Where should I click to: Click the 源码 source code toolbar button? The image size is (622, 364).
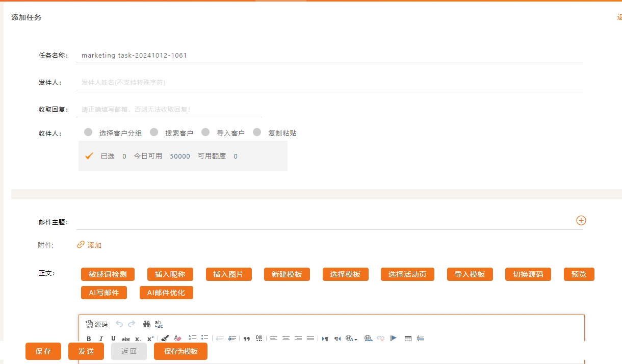tap(96, 324)
